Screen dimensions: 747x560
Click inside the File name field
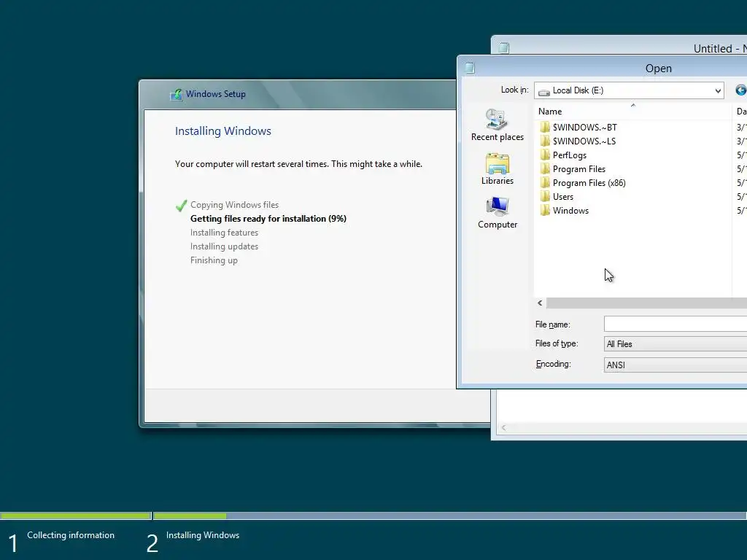tap(676, 324)
